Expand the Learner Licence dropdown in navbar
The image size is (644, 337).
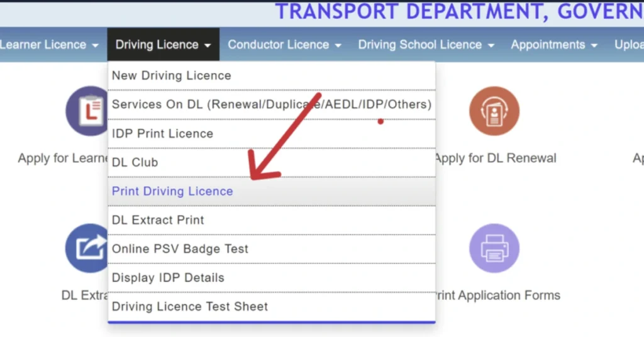tap(49, 45)
